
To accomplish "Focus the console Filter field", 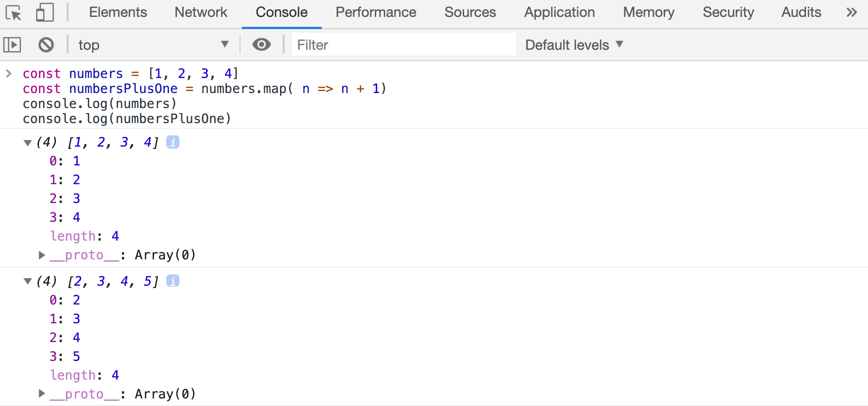I will point(404,45).
